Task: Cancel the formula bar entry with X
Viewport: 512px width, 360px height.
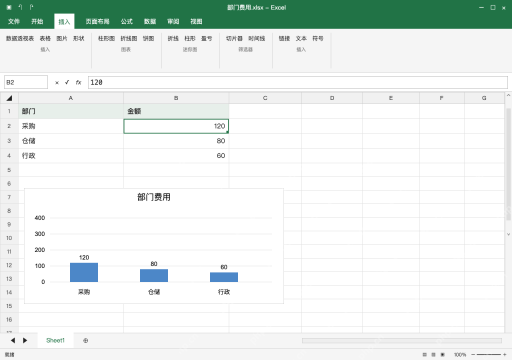Action: click(57, 82)
